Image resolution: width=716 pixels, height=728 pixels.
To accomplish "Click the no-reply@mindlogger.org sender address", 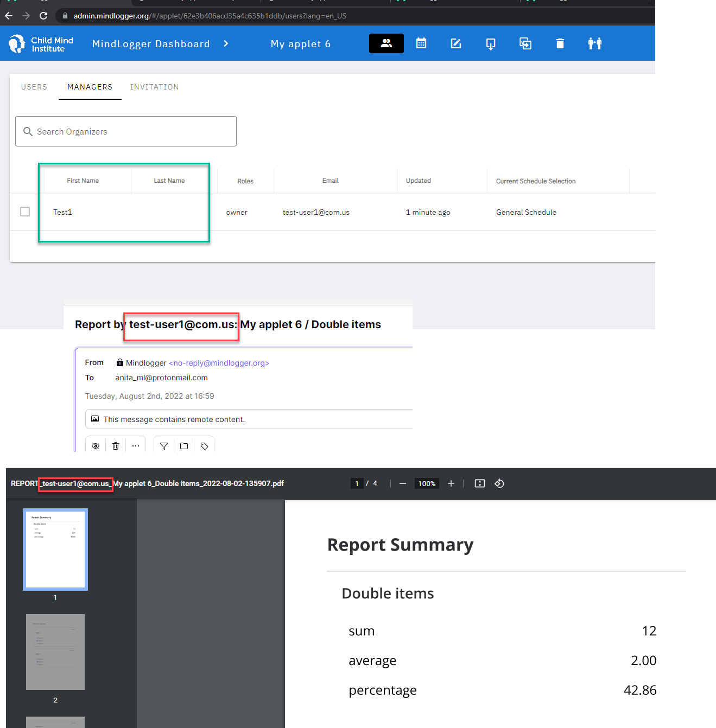I will [219, 363].
